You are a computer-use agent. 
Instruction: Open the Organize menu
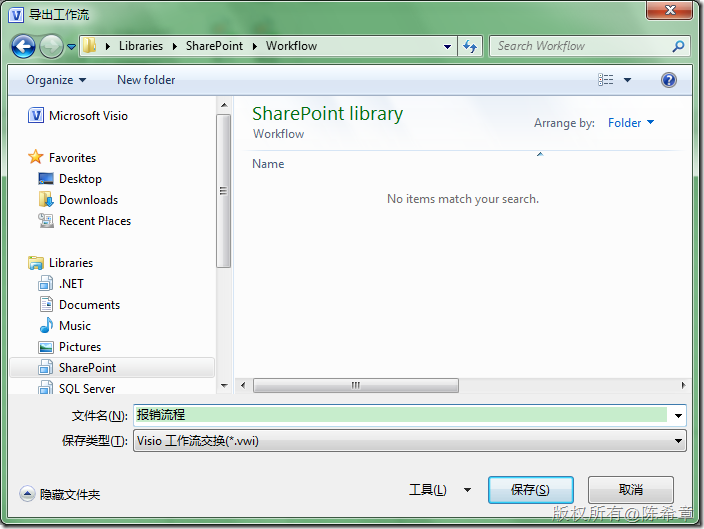coord(56,80)
